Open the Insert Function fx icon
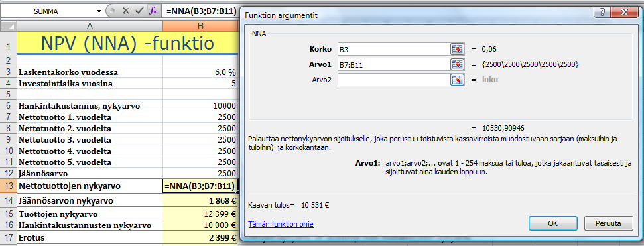644x246 pixels. [x=153, y=11]
